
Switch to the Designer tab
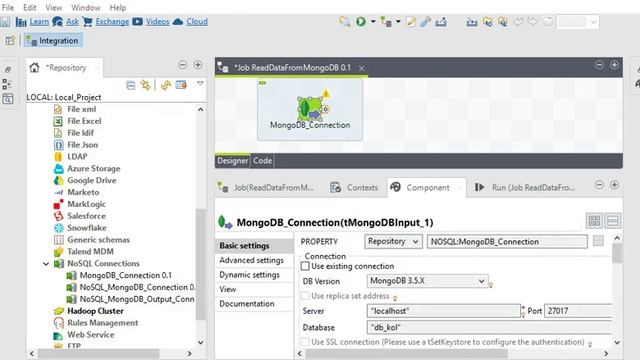(x=232, y=161)
